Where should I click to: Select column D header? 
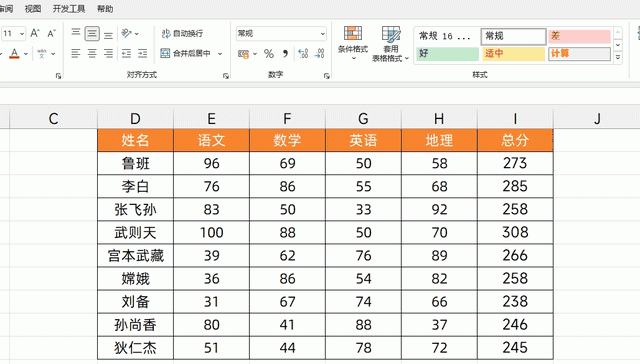136,118
